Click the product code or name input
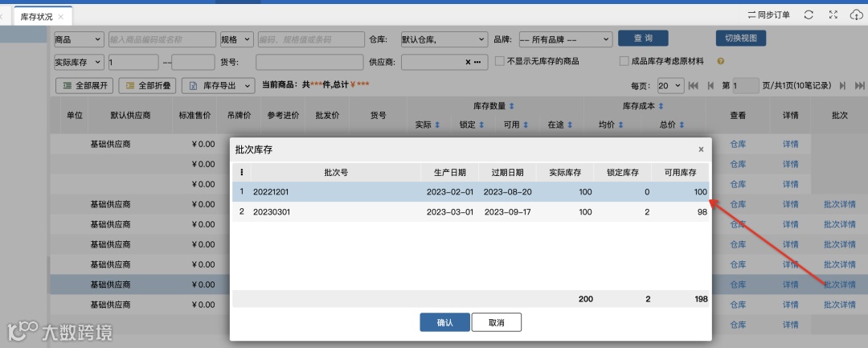This screenshot has height=348, width=868. [162, 39]
